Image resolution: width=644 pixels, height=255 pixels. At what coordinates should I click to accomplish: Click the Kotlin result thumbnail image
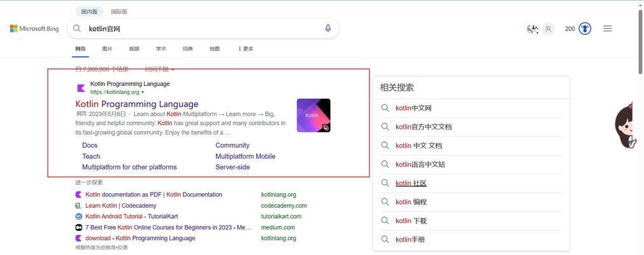click(x=313, y=115)
